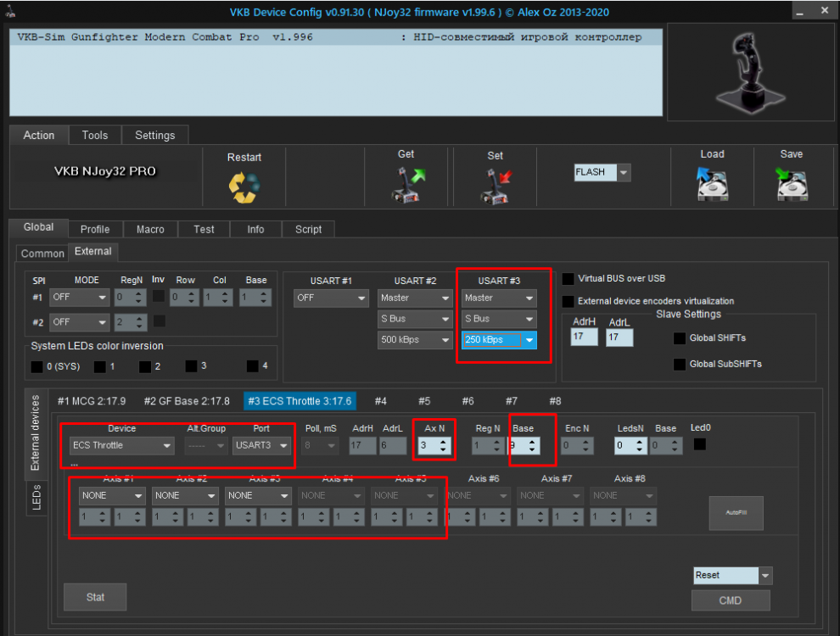This screenshot has height=636, width=840.
Task: Click the Led0 color square
Action: (700, 444)
